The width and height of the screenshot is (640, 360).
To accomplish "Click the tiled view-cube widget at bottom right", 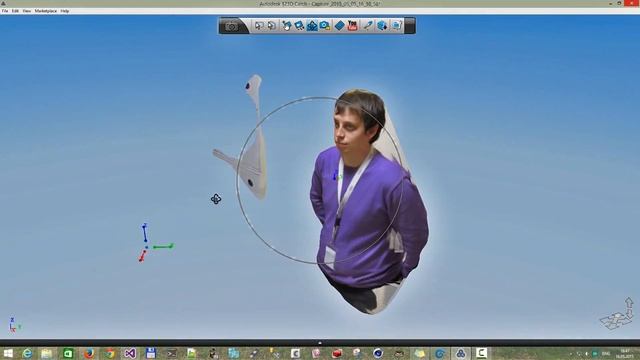I will click(615, 320).
